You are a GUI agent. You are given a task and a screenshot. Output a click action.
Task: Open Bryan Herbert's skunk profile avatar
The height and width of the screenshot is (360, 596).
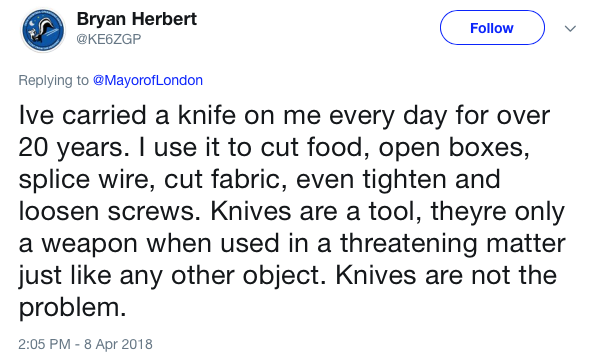43,30
